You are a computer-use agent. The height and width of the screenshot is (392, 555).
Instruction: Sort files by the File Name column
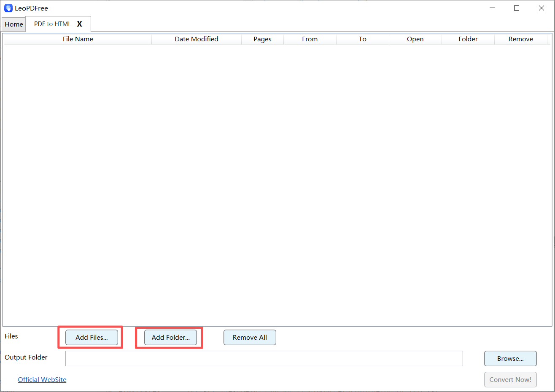coord(78,39)
